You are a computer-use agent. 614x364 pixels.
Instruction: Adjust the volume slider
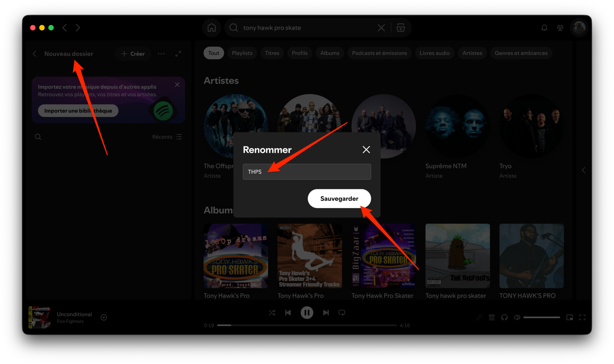tap(542, 317)
